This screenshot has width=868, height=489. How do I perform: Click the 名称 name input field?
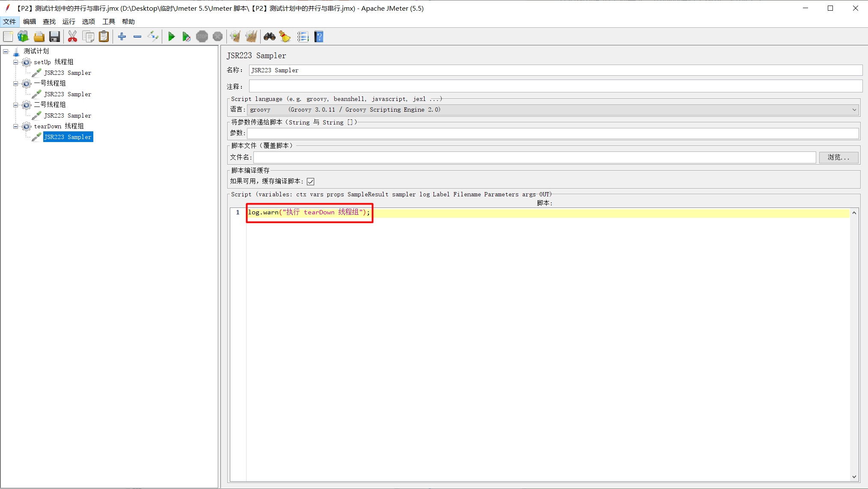click(x=556, y=70)
